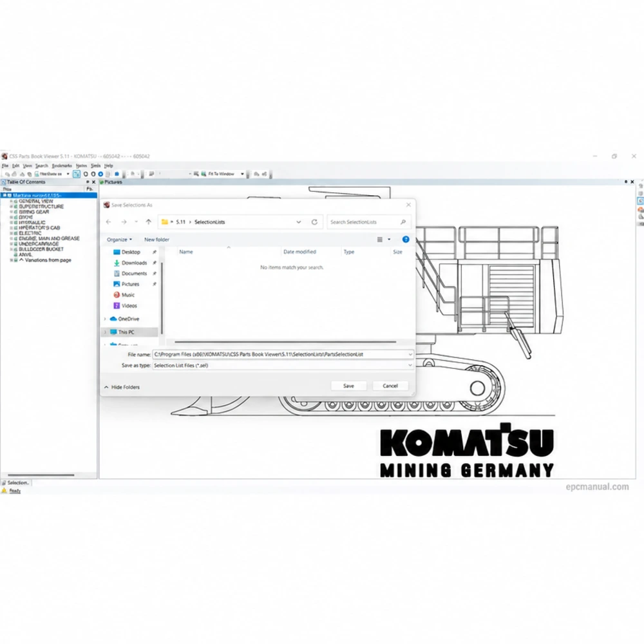Select Music in the navigation pane
Screen dimensions: 644x644
(x=128, y=295)
